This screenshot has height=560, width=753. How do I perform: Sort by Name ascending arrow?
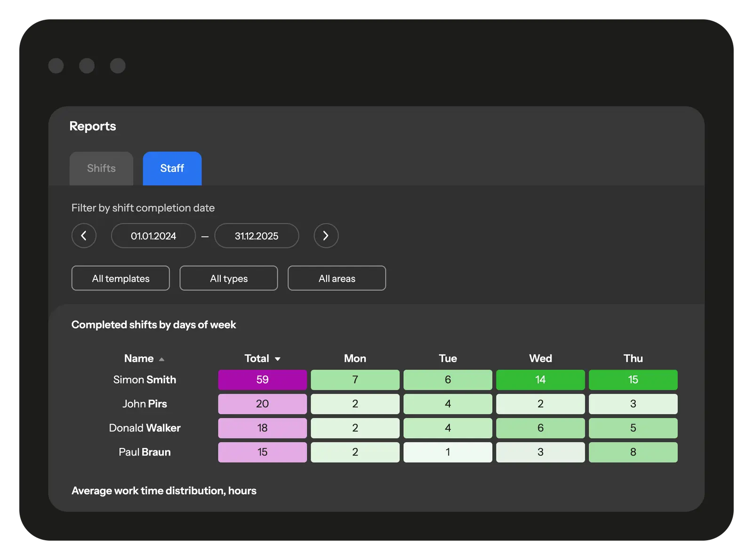(x=161, y=359)
